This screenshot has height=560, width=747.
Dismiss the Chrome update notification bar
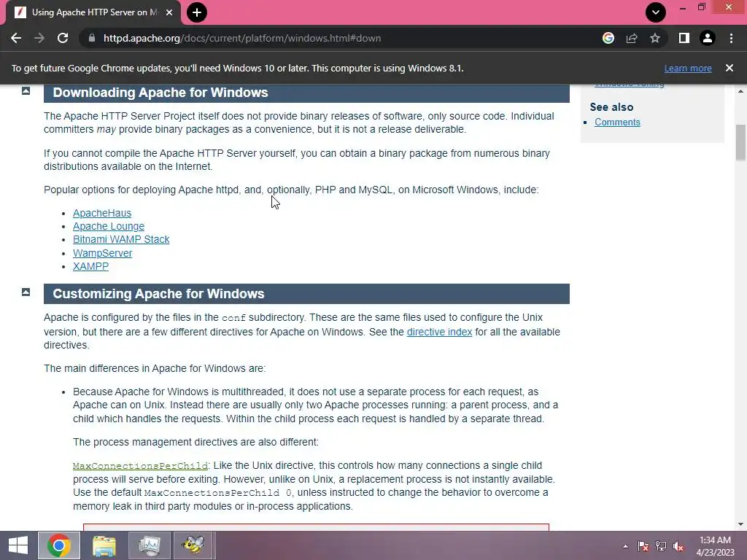[729, 68]
